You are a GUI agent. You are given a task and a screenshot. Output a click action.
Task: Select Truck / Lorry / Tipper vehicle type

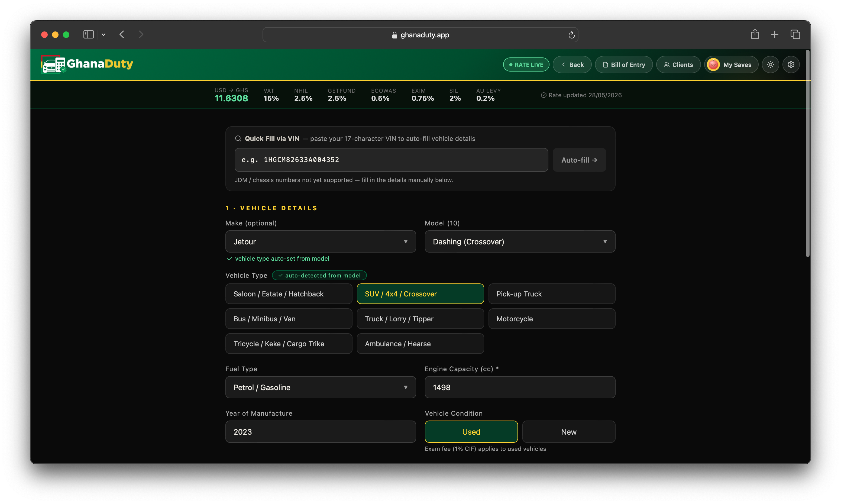420,319
